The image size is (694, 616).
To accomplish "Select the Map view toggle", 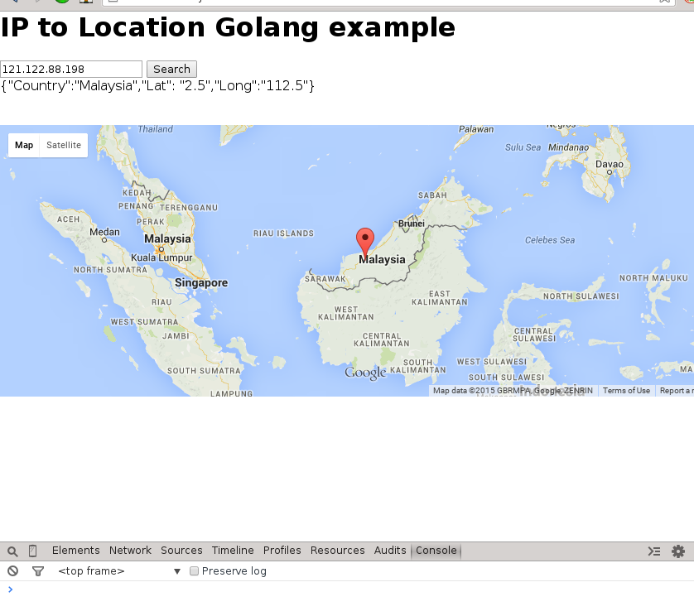I will coord(23,145).
